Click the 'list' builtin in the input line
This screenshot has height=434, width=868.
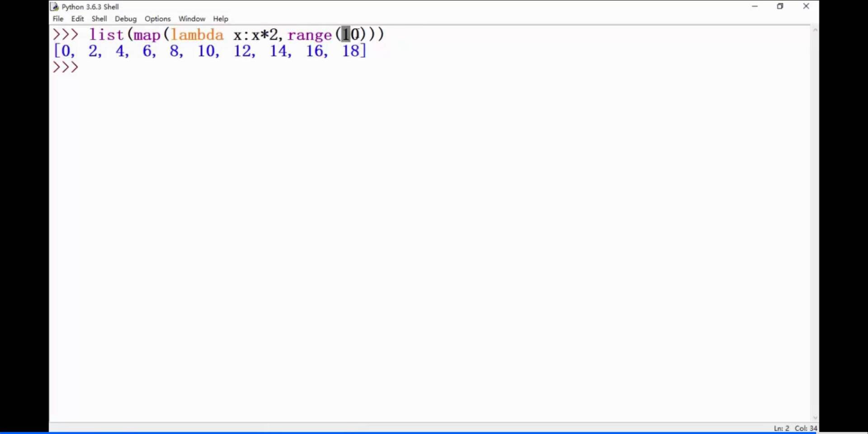pos(106,35)
